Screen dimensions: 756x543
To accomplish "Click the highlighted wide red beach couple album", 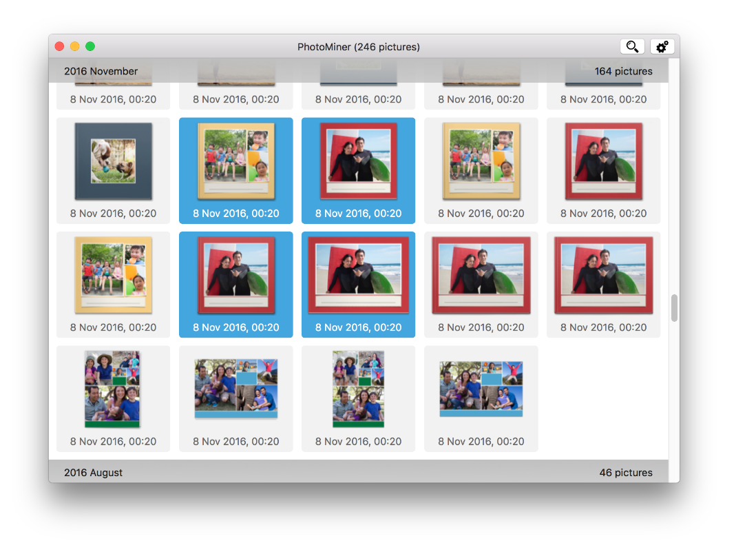I will (x=358, y=275).
